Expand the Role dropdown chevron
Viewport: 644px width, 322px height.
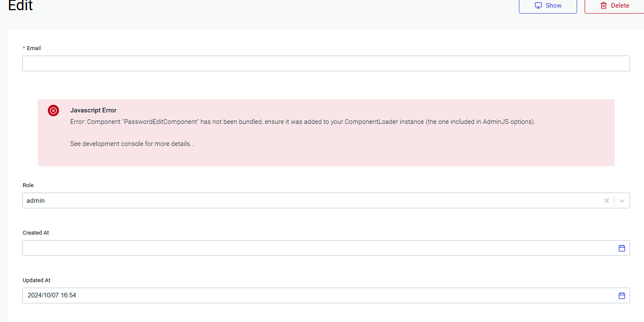tap(622, 201)
